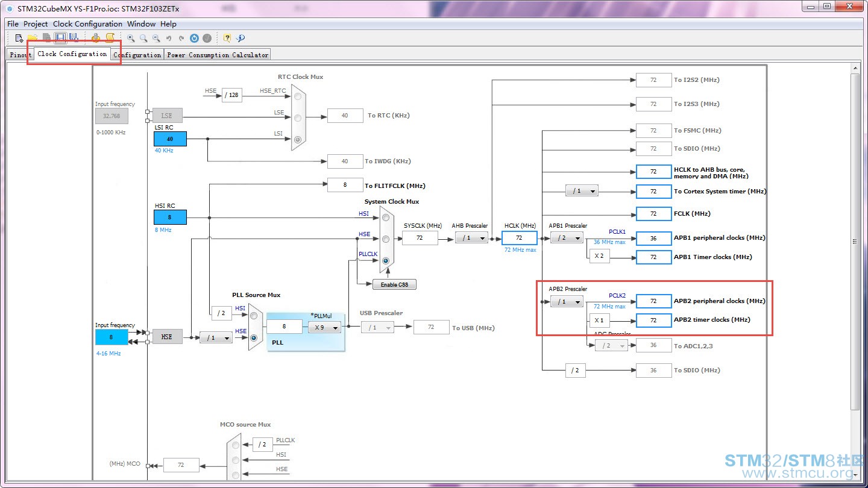868x488 pixels.
Task: Click the HCLK (MHz) input field
Action: pyautogui.click(x=519, y=238)
